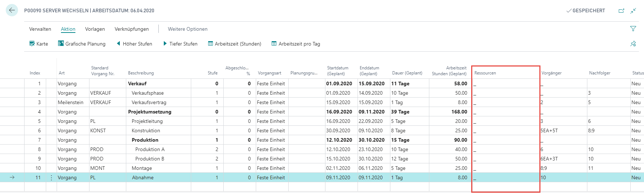Click the Ressourcen column header
Screen dimensions: 644x193
[485, 73]
